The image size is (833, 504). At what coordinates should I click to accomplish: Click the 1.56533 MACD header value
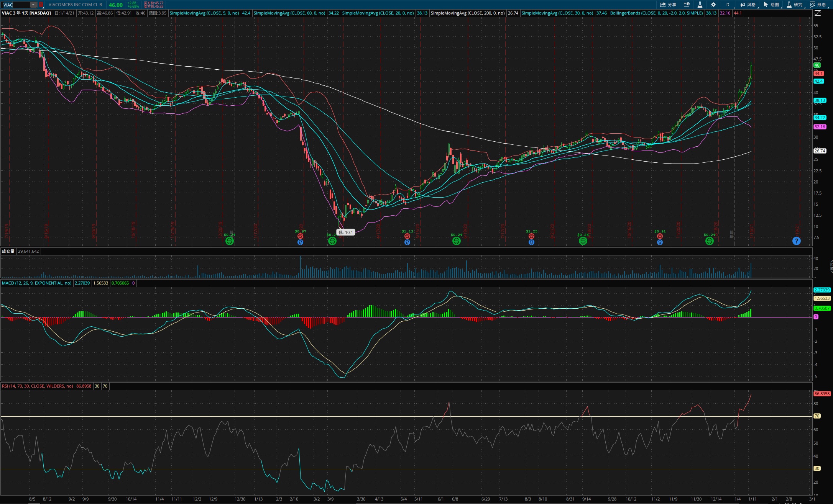click(100, 283)
